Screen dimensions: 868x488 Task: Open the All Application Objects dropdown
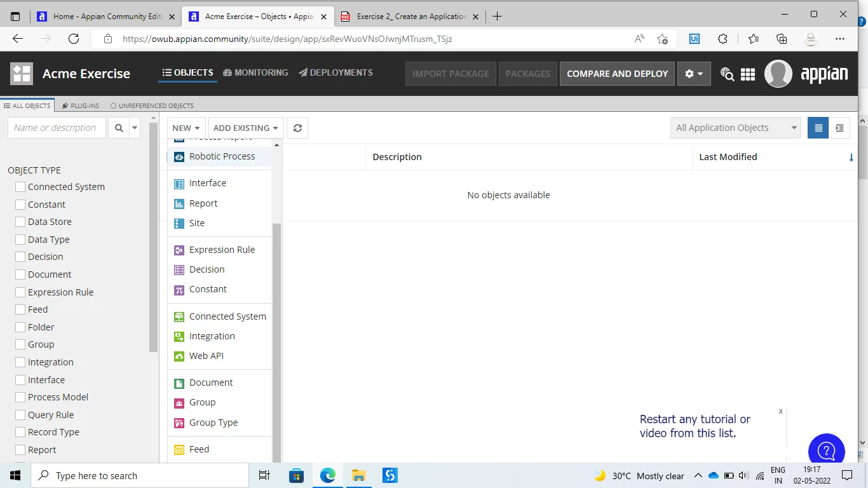tap(736, 128)
